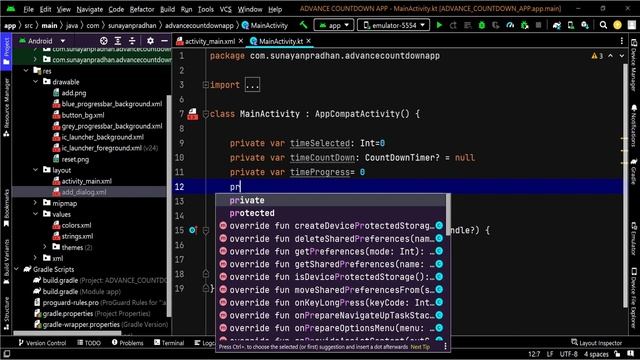The image size is (640, 360).
Task: Toggle the Project tool window stripe button
Action: click(x=6, y=51)
